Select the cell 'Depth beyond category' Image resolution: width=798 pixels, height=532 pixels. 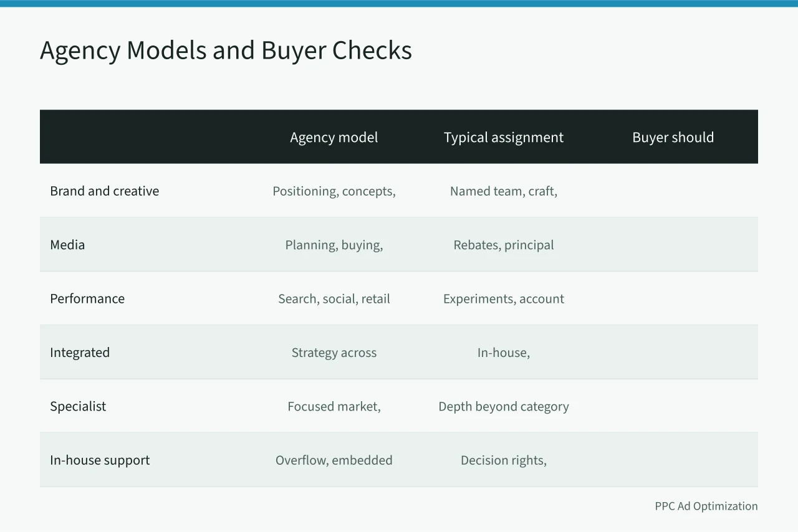coord(504,406)
